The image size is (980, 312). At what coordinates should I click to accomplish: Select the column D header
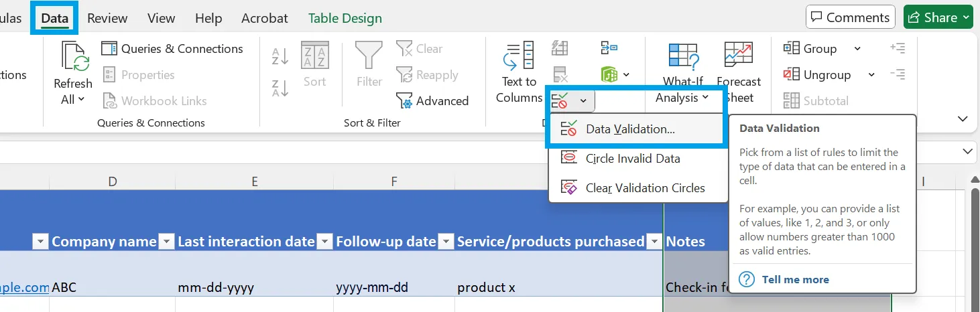coord(113,181)
